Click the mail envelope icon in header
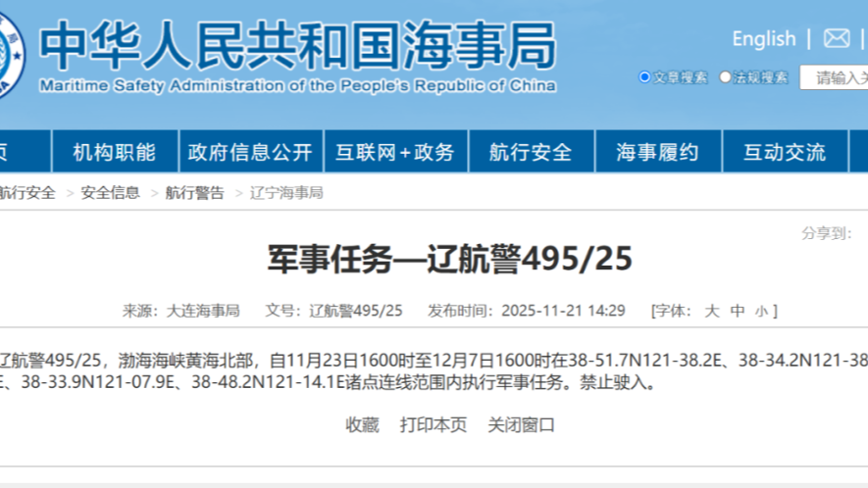Image resolution: width=868 pixels, height=488 pixels. [x=837, y=39]
